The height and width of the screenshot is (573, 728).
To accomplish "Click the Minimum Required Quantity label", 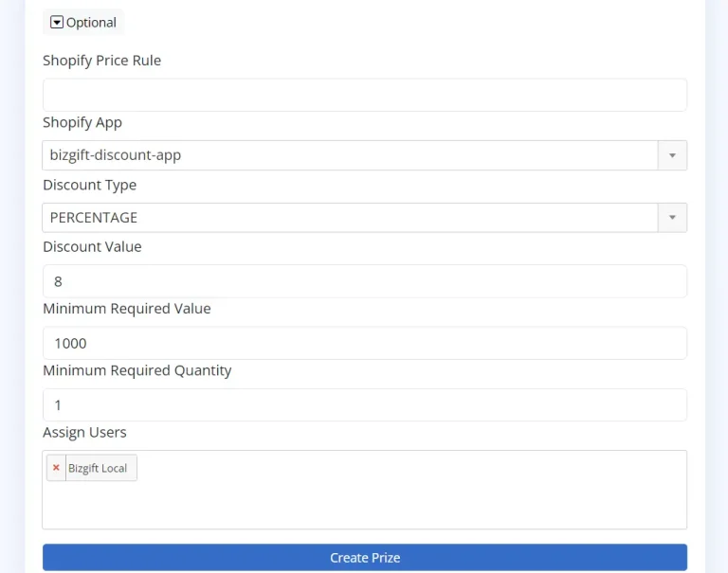I will [136, 370].
